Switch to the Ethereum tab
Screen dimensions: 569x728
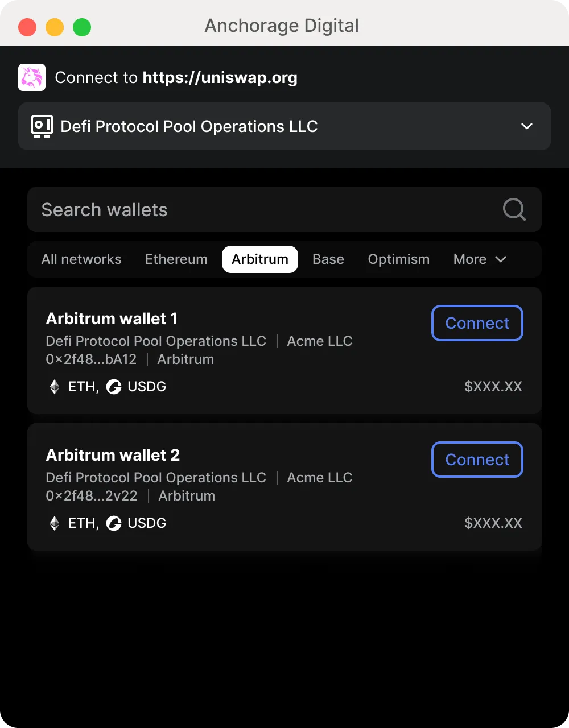click(x=176, y=259)
